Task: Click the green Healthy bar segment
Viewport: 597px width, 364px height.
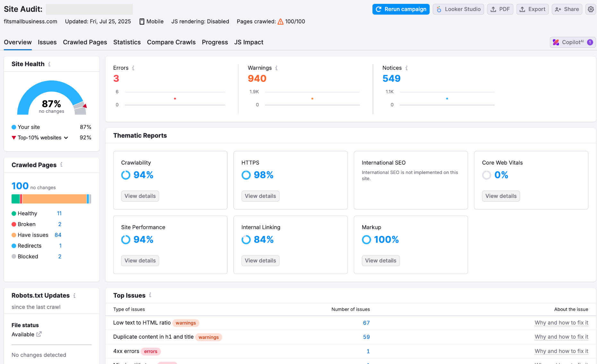Action: [16, 199]
